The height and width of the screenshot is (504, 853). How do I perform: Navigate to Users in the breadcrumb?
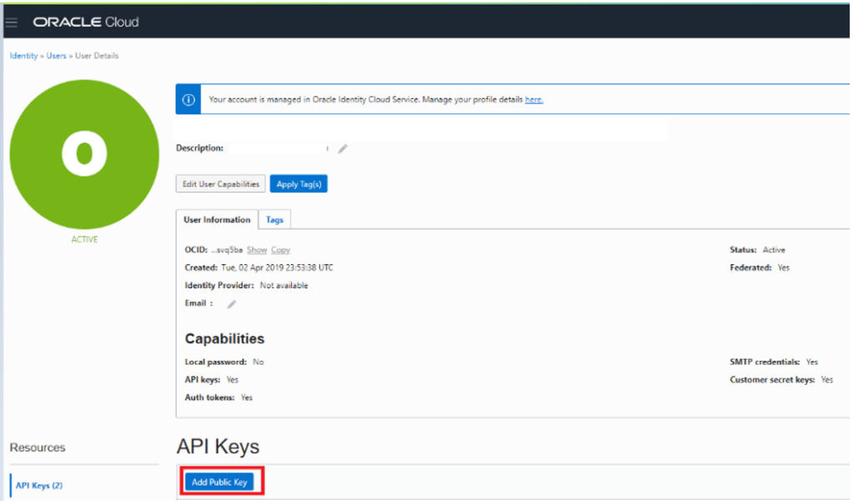pyautogui.click(x=56, y=56)
